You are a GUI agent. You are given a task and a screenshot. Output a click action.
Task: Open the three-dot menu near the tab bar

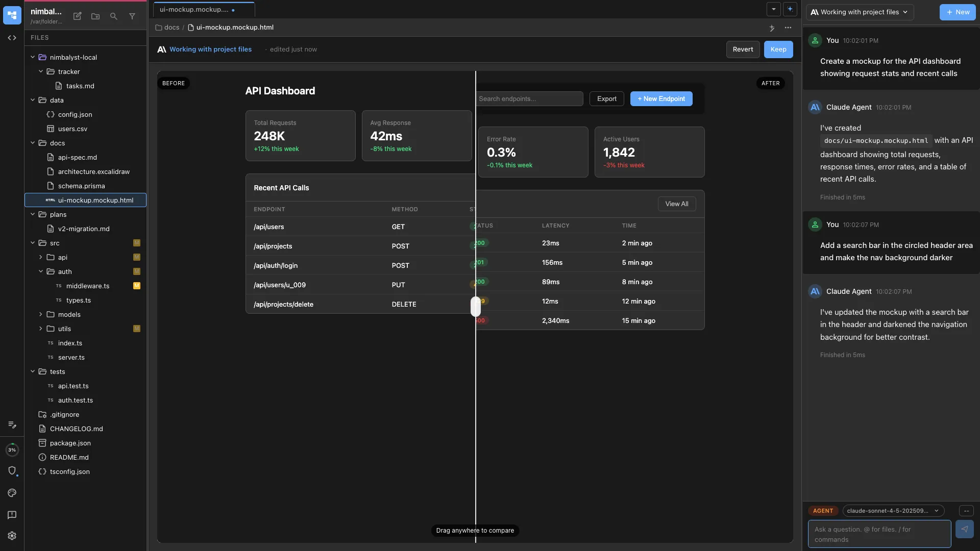[788, 28]
